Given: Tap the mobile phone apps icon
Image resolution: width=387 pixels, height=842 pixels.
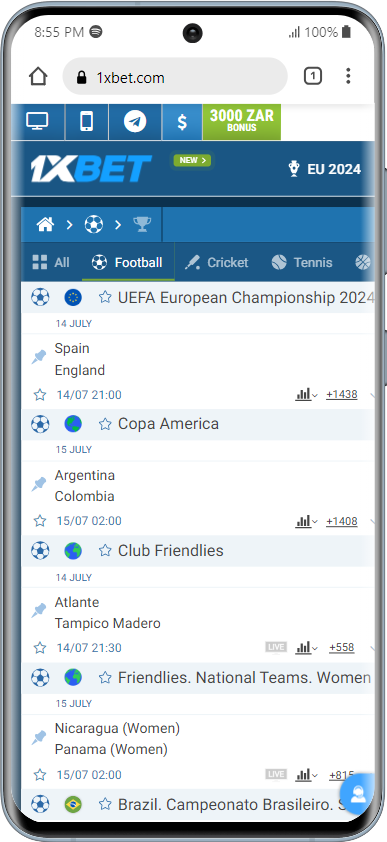Looking at the screenshot, I should [86, 122].
